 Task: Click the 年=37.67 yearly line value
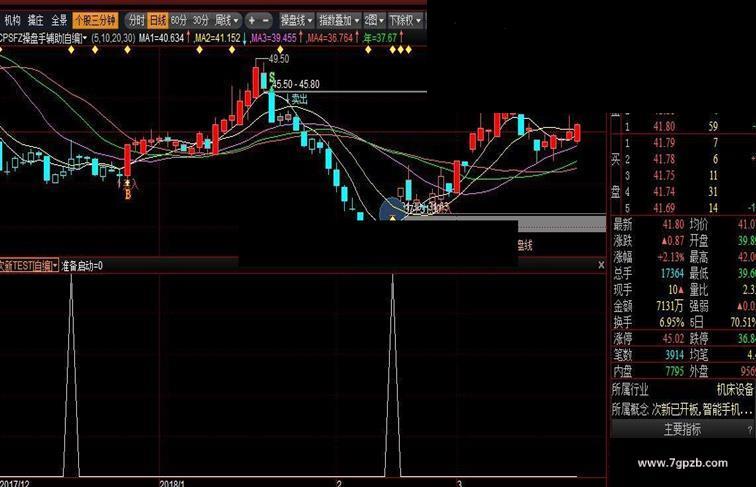(380, 38)
